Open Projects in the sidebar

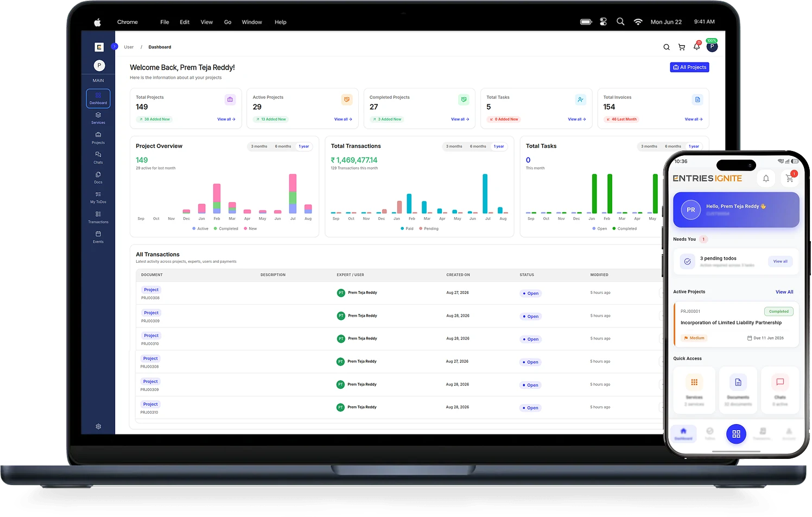point(98,138)
